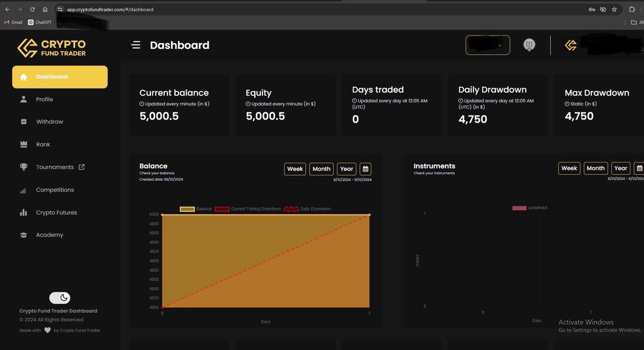
Task: Click the Year button on the Balance chart
Action: pyautogui.click(x=346, y=168)
